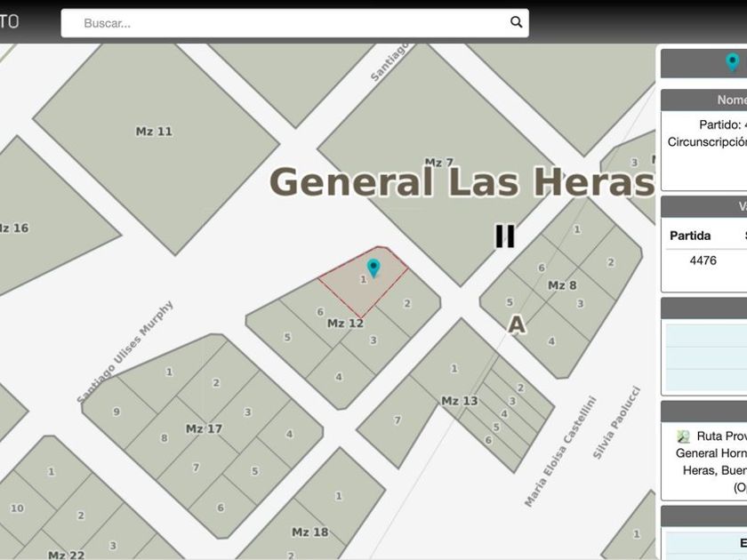The height and width of the screenshot is (560, 747).
Task: Select parcel 10 in block Mz 22
Action: click(18, 508)
